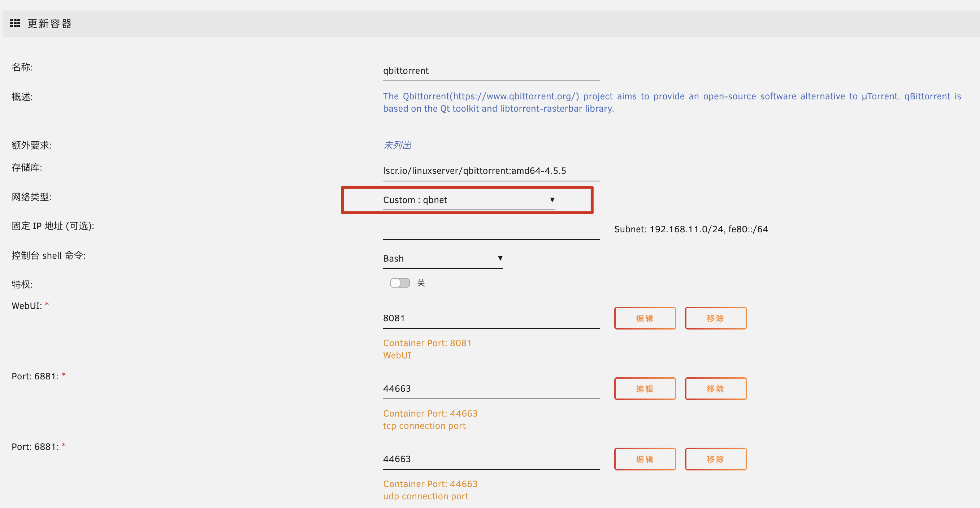
Task: Click the udp port field showing 44663
Action: click(491, 459)
